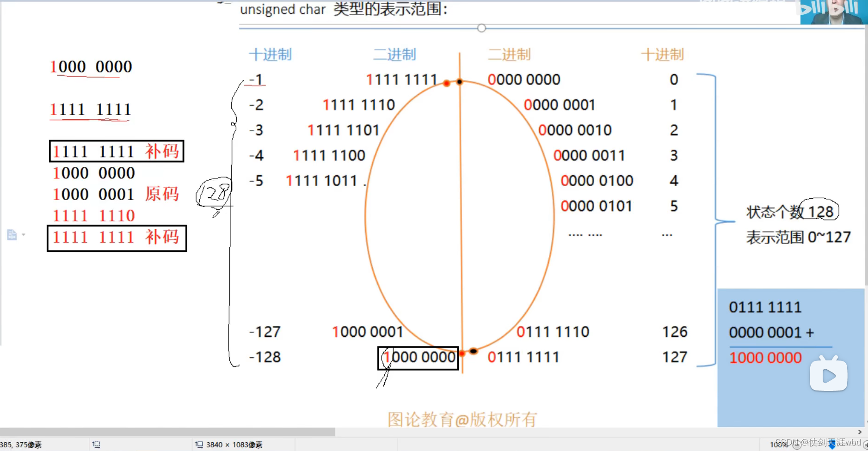Click the selection size icon in status bar

[96, 445]
